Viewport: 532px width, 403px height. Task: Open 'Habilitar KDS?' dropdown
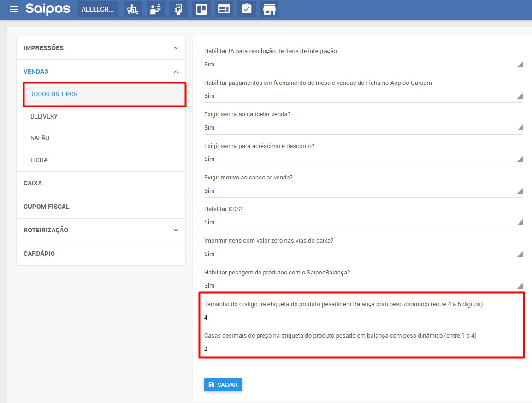(363, 222)
